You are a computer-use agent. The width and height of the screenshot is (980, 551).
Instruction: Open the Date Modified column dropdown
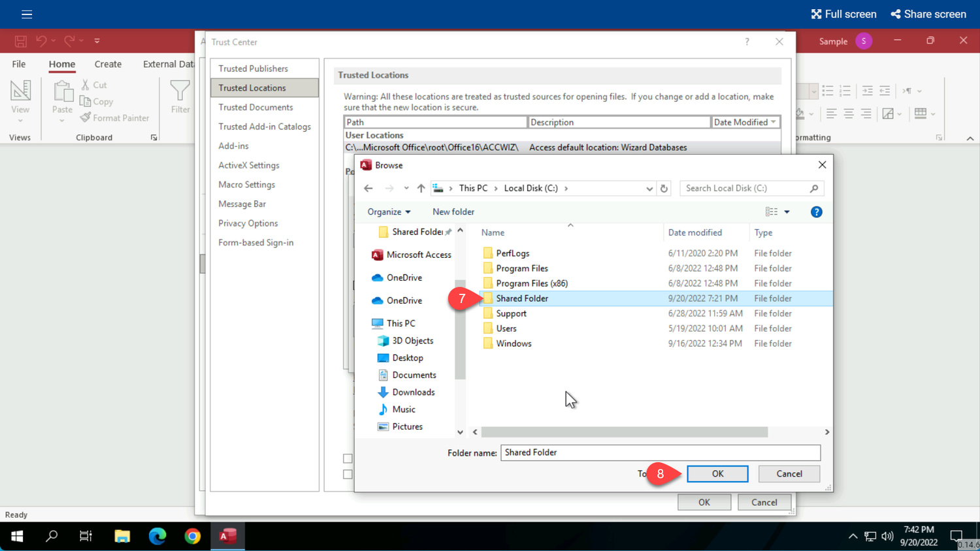[773, 122]
